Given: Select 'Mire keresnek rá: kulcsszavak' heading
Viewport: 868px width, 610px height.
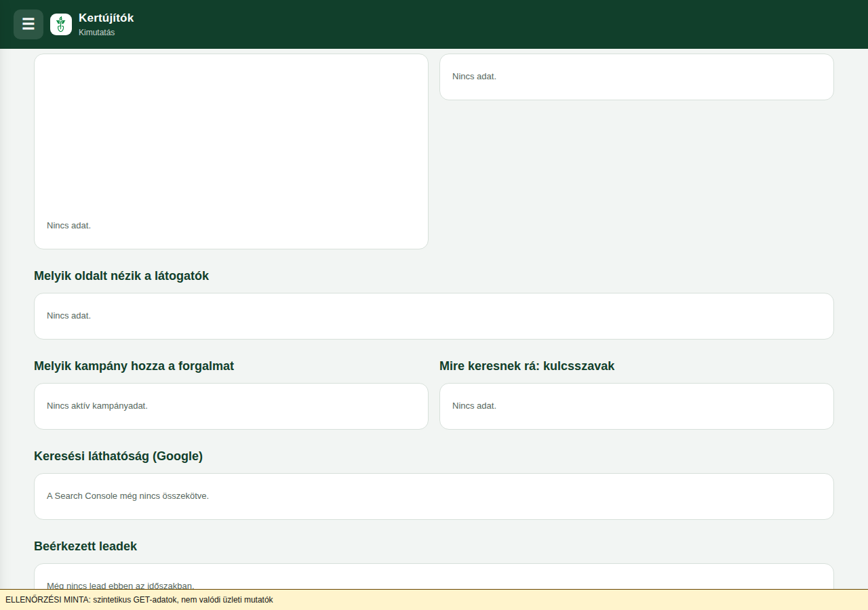Looking at the screenshot, I should [527, 366].
